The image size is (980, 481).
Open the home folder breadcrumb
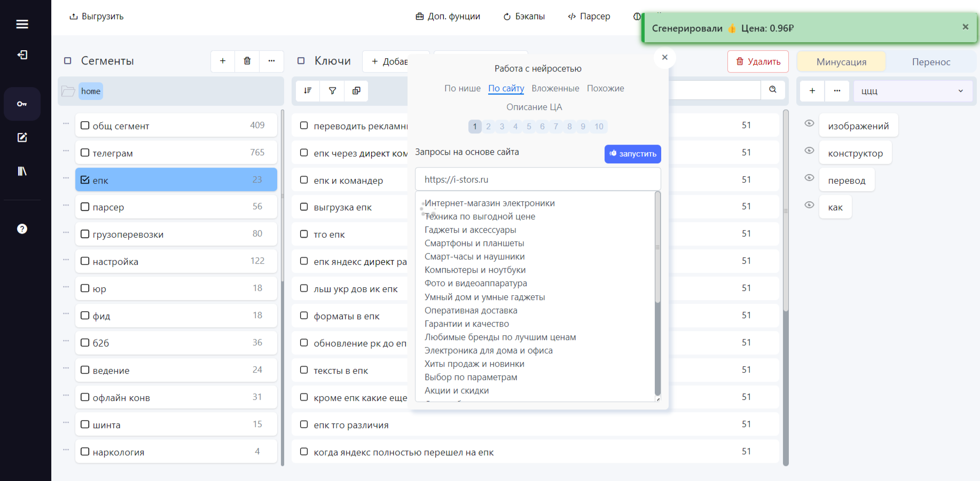[91, 91]
